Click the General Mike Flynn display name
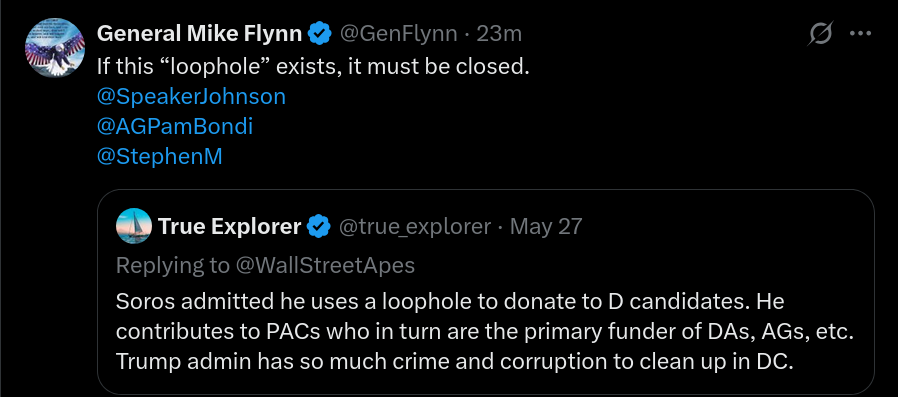The width and height of the screenshot is (898, 397). coord(199,34)
